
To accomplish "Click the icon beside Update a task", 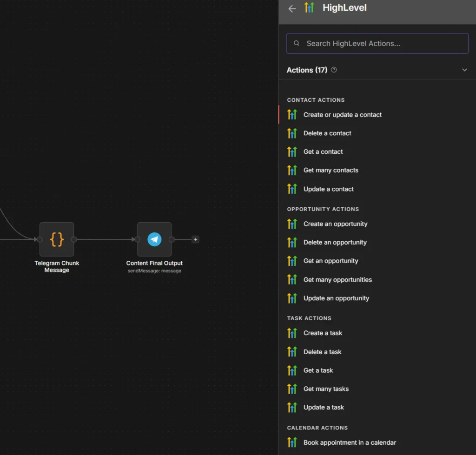I will (292, 407).
